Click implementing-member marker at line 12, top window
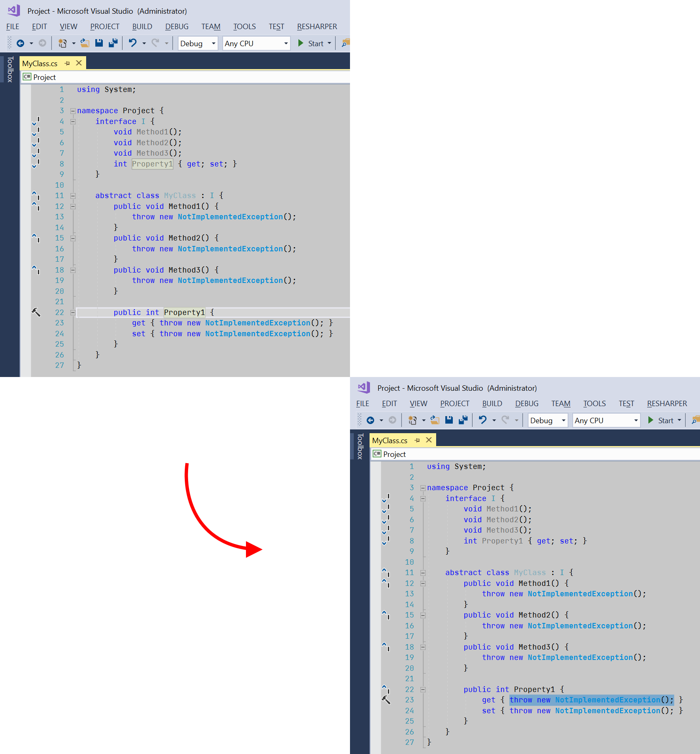Screen dimensions: 700x754 pyautogui.click(x=36, y=206)
